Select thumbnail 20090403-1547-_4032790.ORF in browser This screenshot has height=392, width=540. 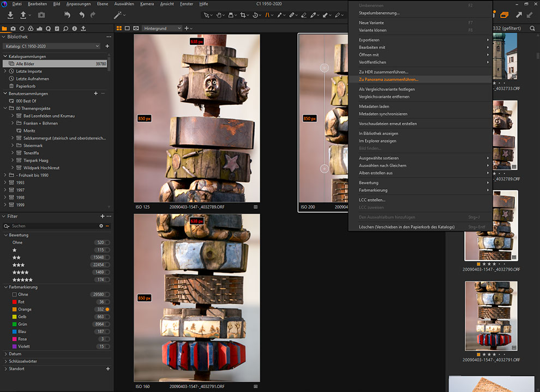491,226
